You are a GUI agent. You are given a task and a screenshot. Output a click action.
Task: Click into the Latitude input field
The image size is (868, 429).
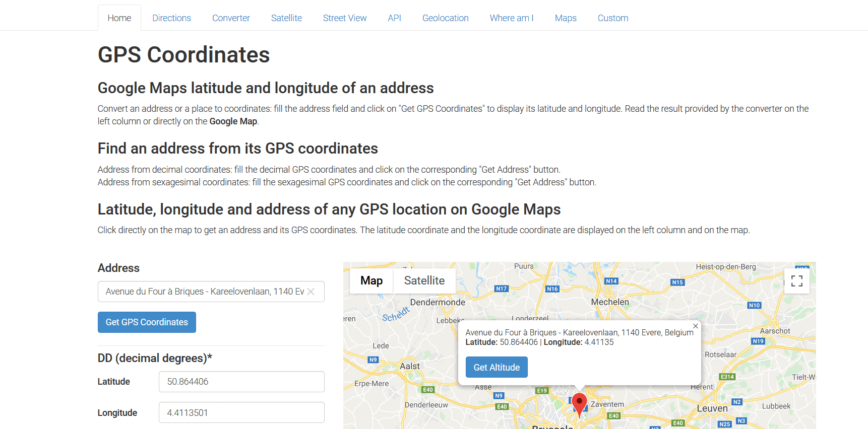pos(241,382)
